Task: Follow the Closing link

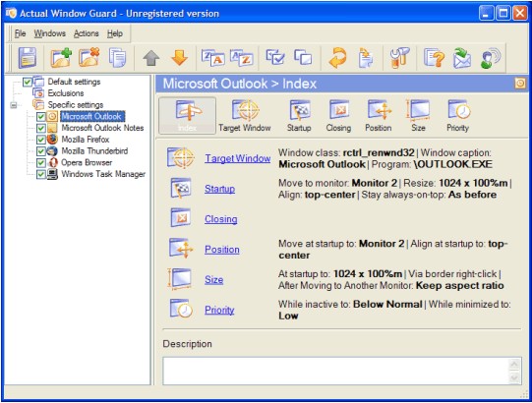Action: pyautogui.click(x=220, y=219)
